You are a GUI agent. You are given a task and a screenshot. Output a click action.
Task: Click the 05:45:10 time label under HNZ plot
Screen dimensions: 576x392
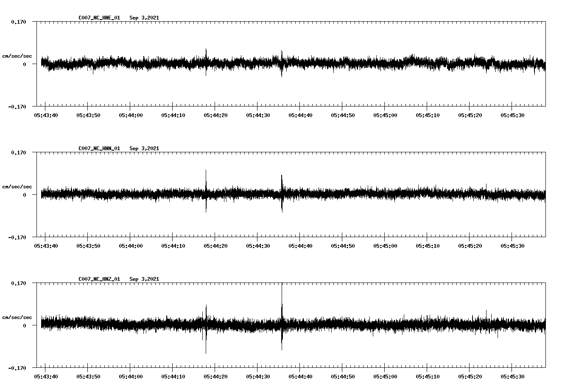click(x=428, y=376)
